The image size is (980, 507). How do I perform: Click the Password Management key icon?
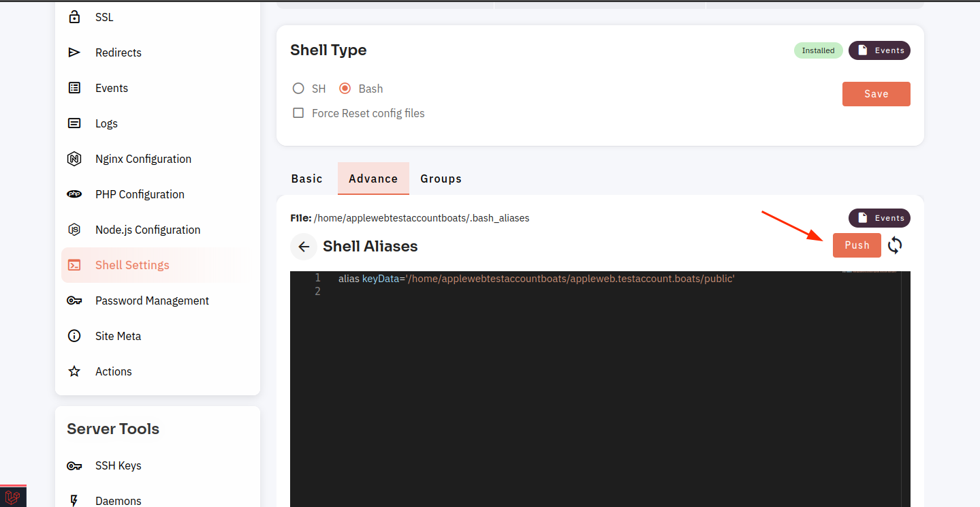coord(74,301)
